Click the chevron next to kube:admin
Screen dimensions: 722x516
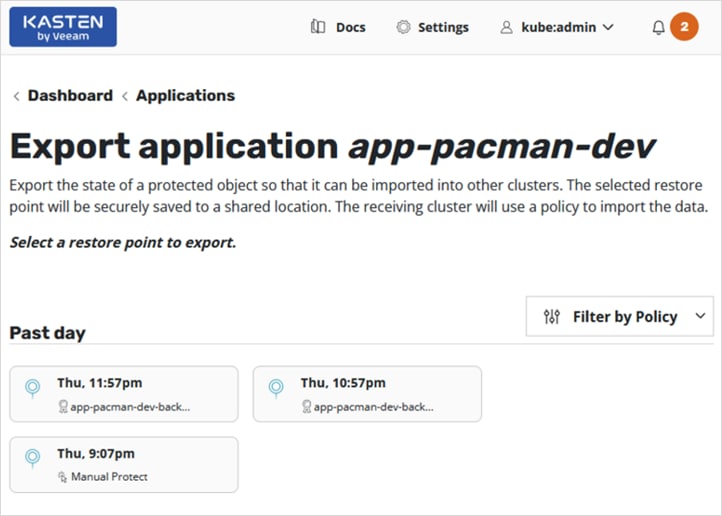click(x=608, y=27)
